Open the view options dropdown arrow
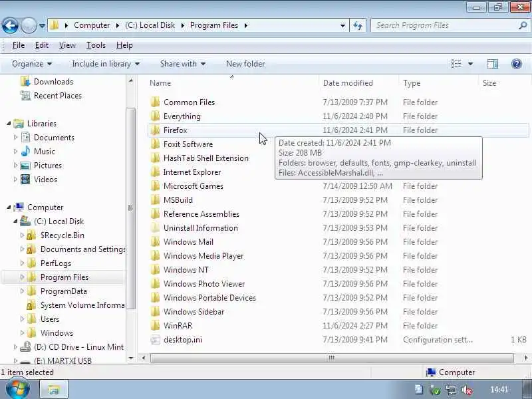The height and width of the screenshot is (399, 532). point(471,64)
